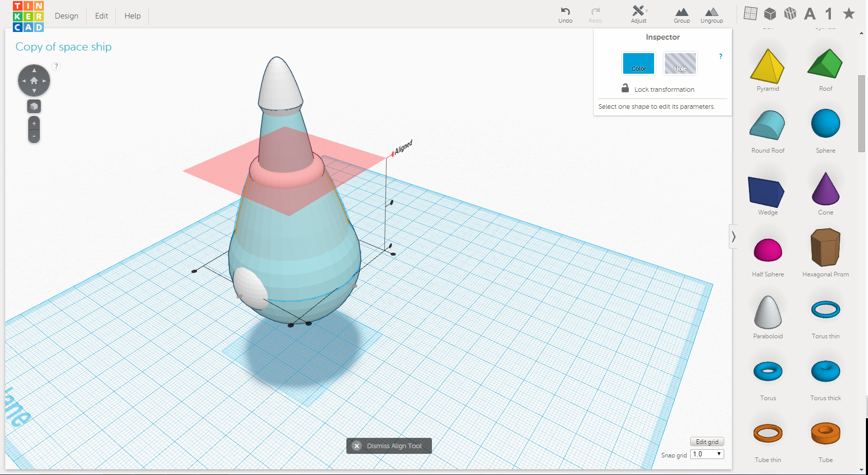Pick the purple Cone shape
The image size is (868, 475).
coord(825,189)
